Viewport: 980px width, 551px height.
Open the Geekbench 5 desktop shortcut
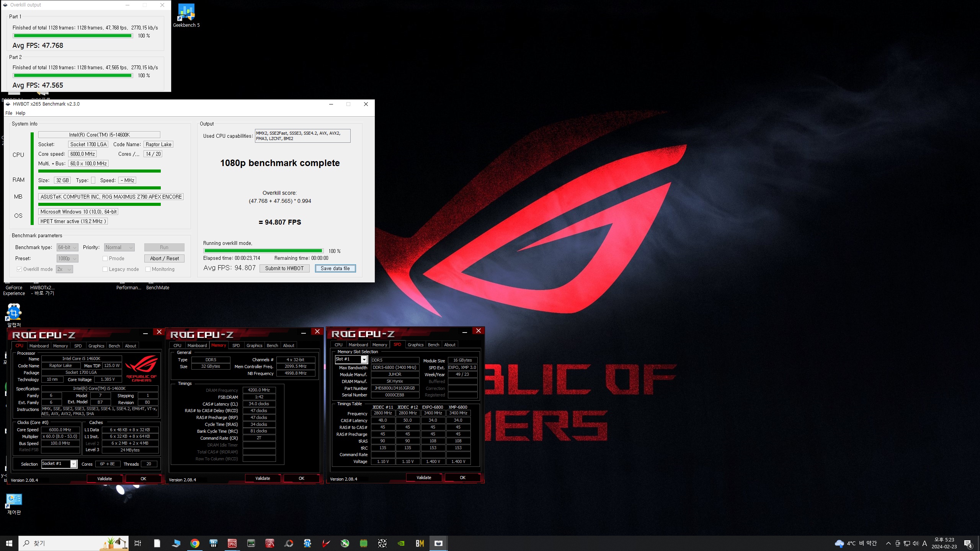[186, 15]
